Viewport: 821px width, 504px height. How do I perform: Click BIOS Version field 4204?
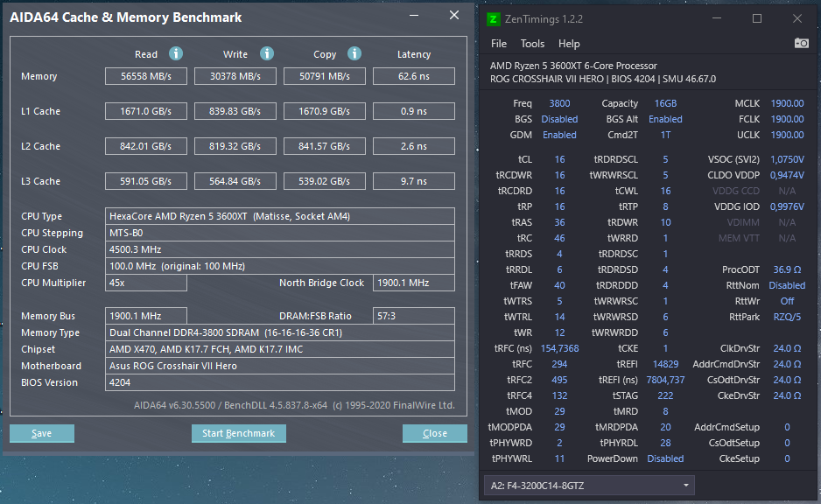[x=279, y=382]
